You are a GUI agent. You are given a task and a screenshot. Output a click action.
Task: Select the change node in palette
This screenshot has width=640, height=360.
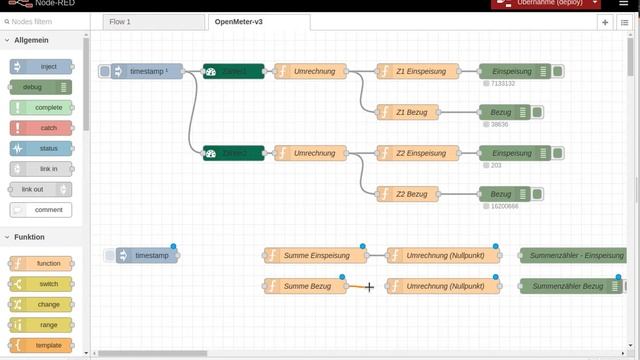[41, 304]
